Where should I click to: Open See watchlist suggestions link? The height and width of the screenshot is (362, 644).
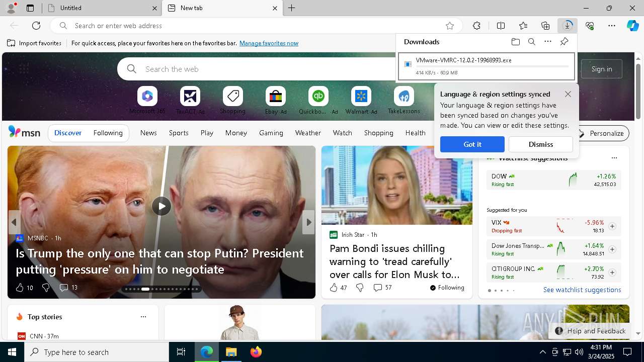pyautogui.click(x=582, y=290)
